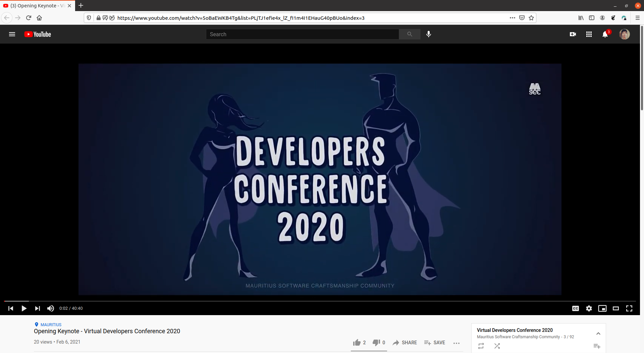644x353 pixels.
Task: Open the browser application menu
Action: [x=638, y=18]
